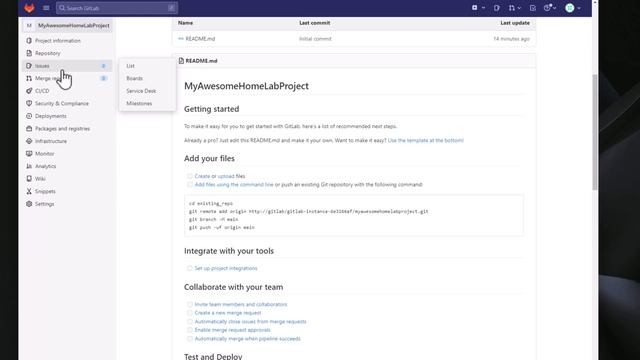Image resolution: width=640 pixels, height=360 pixels.
Task: Open the MyAwesomeHomeLabProject sidebar header
Action: pos(68,25)
